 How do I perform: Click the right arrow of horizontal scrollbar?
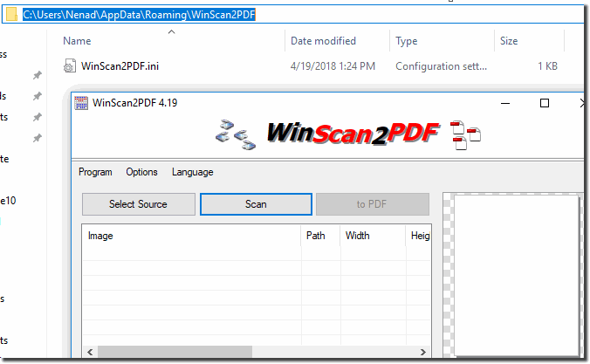[423, 352]
